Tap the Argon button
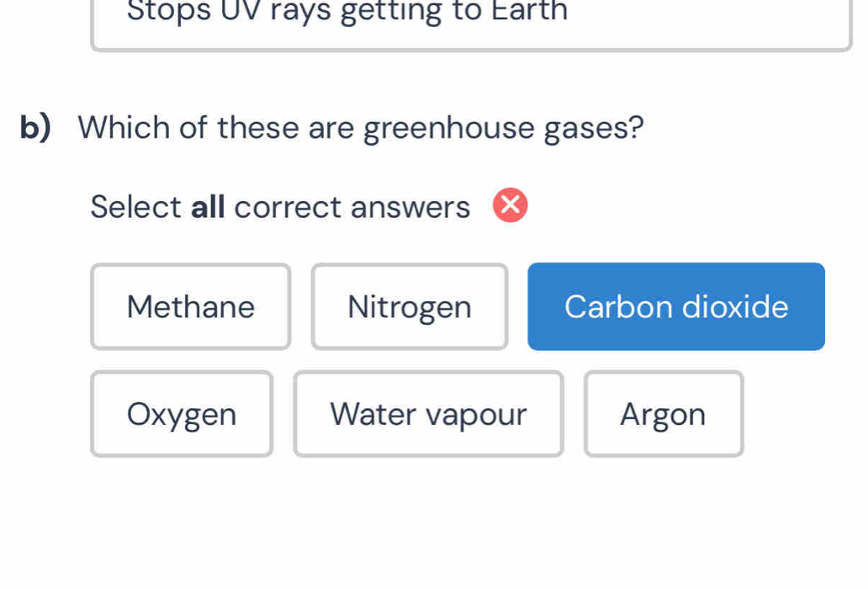The height and width of the screenshot is (589, 868). tap(663, 414)
